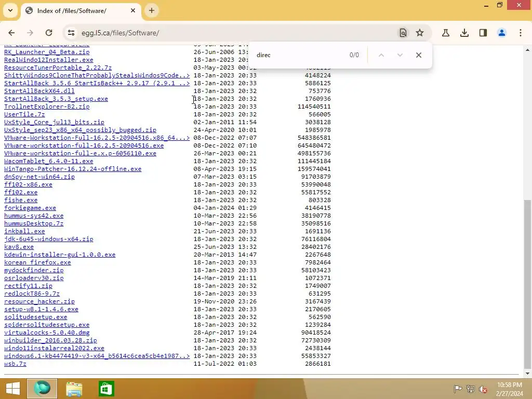Click the scrollbar up arrow
The height and width of the screenshot is (399, 532).
(527, 50)
